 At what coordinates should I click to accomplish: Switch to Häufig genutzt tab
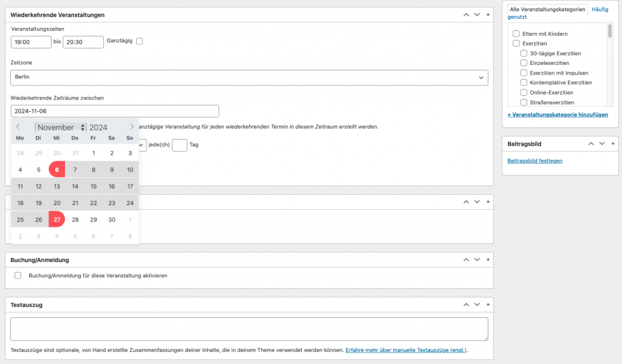point(600,9)
